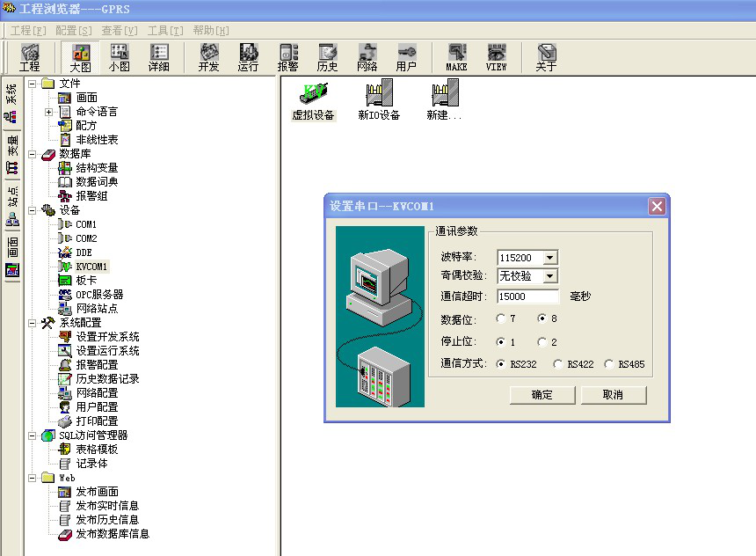Cancel the dialog via 取消 button
Image resolution: width=756 pixels, height=556 pixels.
(613, 394)
